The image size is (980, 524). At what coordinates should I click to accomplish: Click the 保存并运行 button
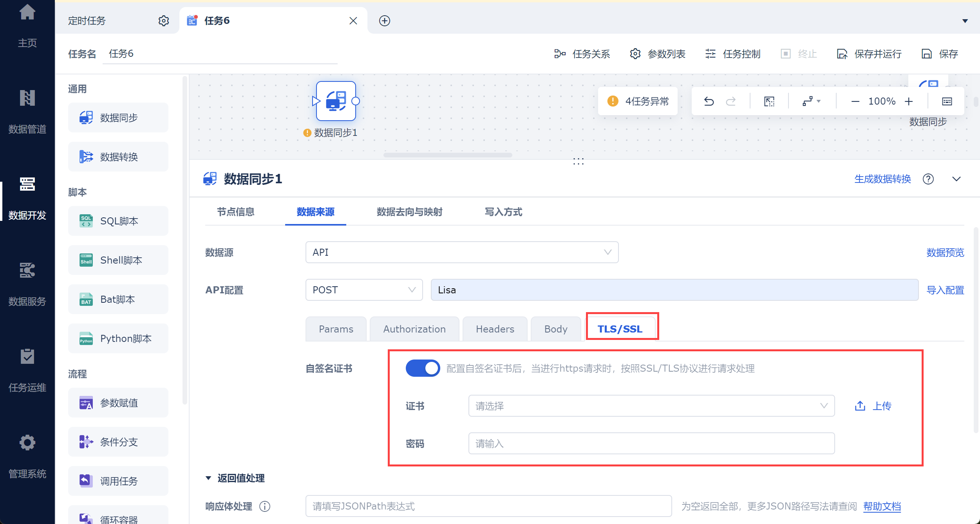coord(869,54)
